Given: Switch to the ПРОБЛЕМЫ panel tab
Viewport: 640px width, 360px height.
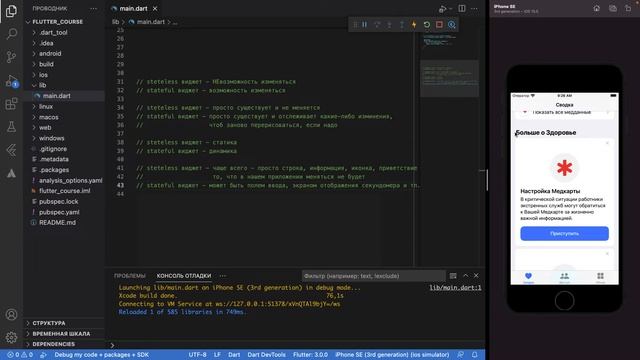Looking at the screenshot, I should 130,276.
